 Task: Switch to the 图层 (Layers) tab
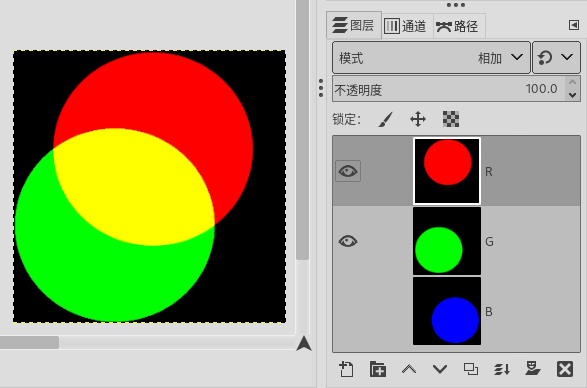coord(354,25)
